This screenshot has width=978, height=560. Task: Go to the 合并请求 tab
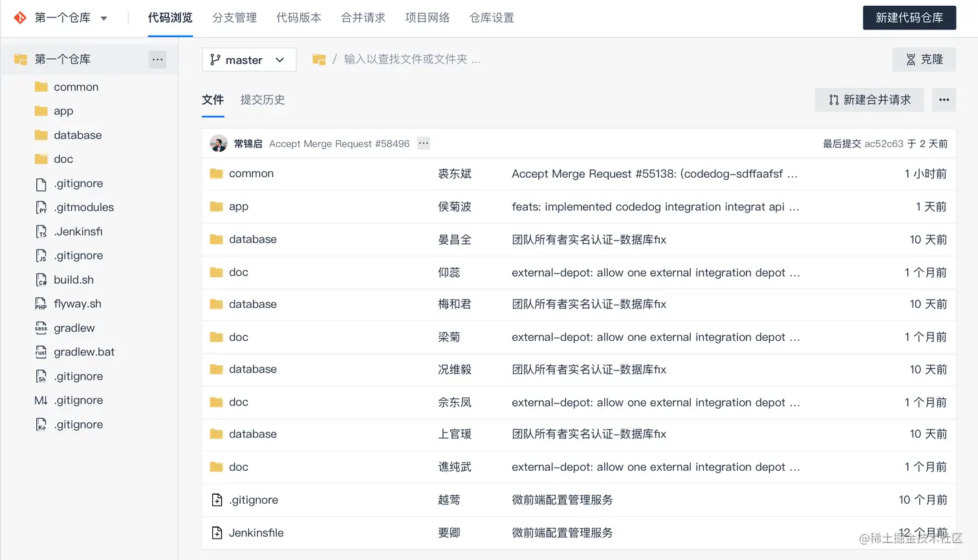click(363, 17)
